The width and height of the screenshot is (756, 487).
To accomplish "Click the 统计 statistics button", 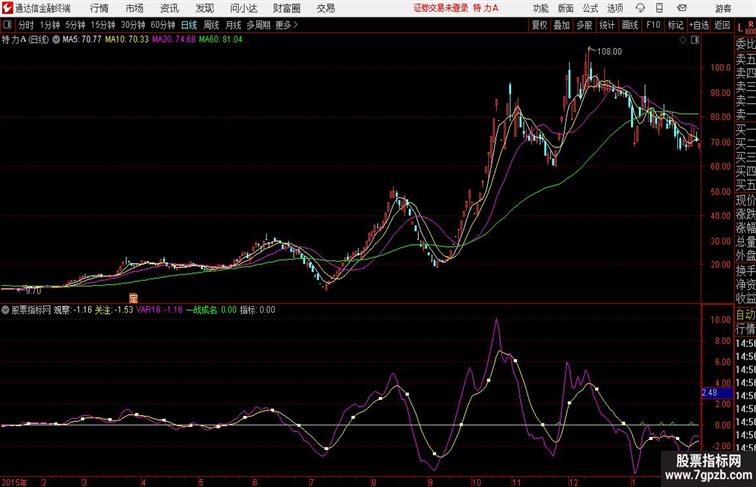I will tap(607, 25).
